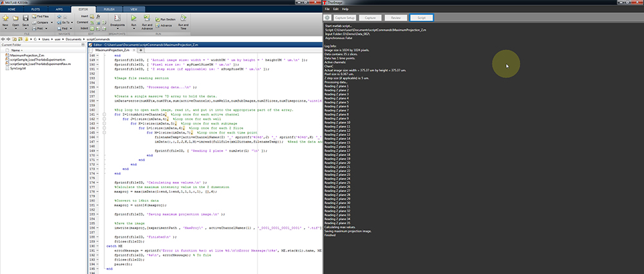Click the Print button in MATLAB
Viewport: 644px width, 274px height.
[x=39, y=28]
